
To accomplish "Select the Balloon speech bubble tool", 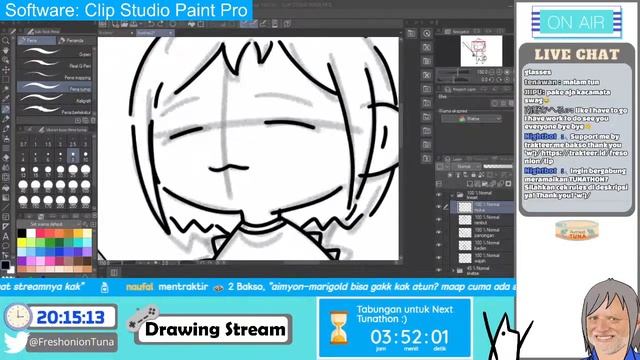I will (6, 246).
